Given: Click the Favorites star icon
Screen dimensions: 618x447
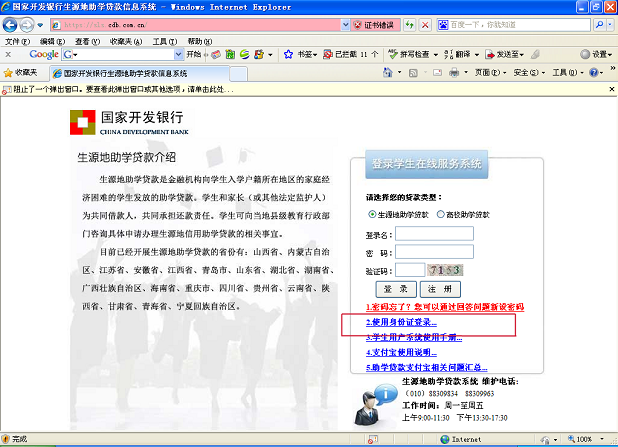Looking at the screenshot, I should (8, 73).
